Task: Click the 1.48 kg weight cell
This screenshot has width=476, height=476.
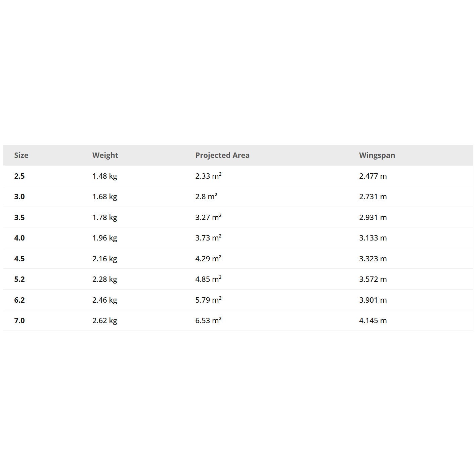Action: point(104,176)
